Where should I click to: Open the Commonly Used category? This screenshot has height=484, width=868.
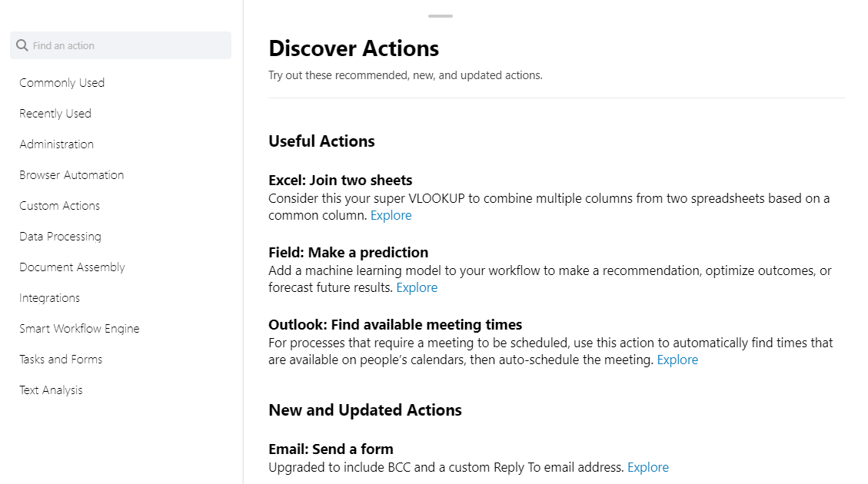click(62, 83)
